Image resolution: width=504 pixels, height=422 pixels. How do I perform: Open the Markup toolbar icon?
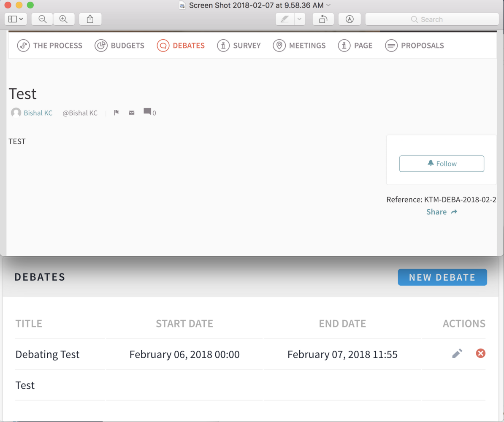350,19
